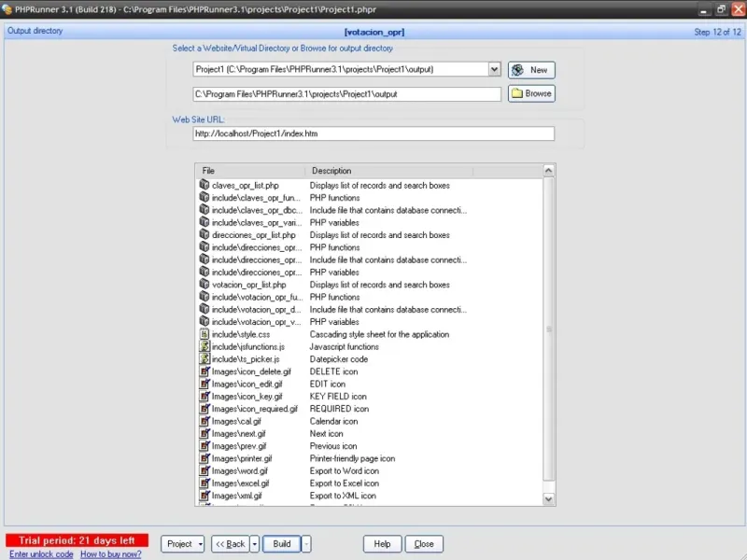
Task: Click the file list scroll down arrow
Action: pos(548,498)
